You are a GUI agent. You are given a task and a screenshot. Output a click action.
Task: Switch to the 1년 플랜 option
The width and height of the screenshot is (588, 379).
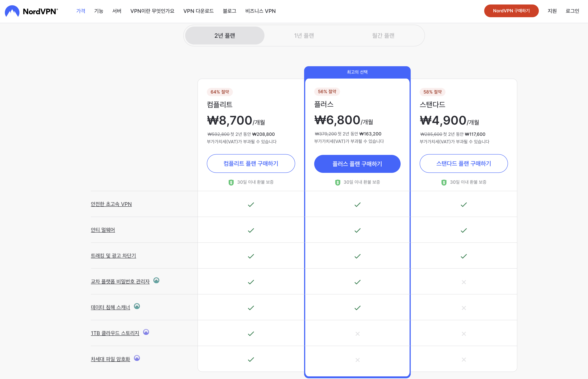[x=304, y=36]
